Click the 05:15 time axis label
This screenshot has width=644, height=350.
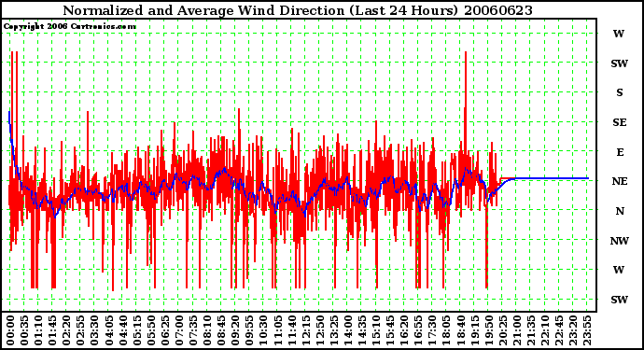click(137, 330)
